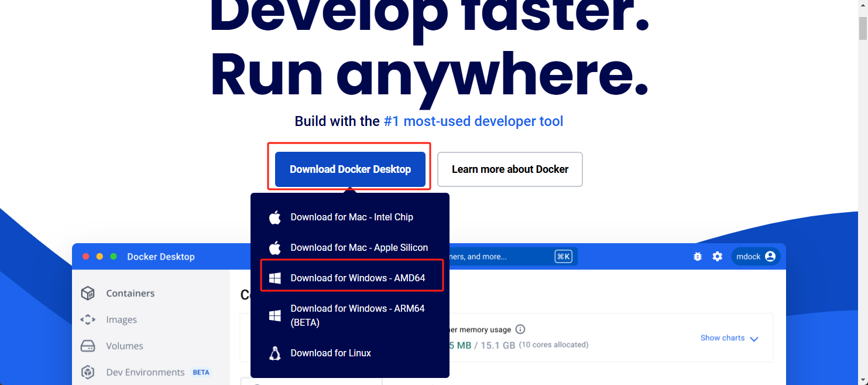The width and height of the screenshot is (868, 385).
Task: Toggle the Download Docker Desktop dropdown button
Action: pyautogui.click(x=350, y=169)
